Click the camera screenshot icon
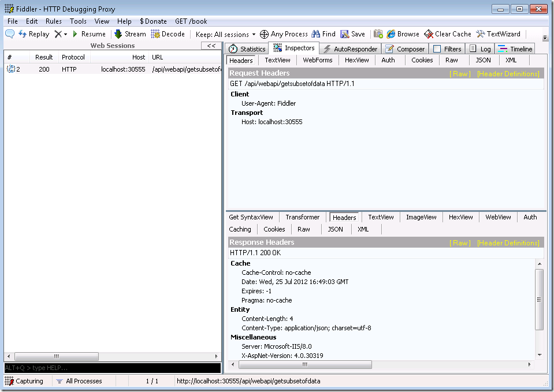 point(378,34)
